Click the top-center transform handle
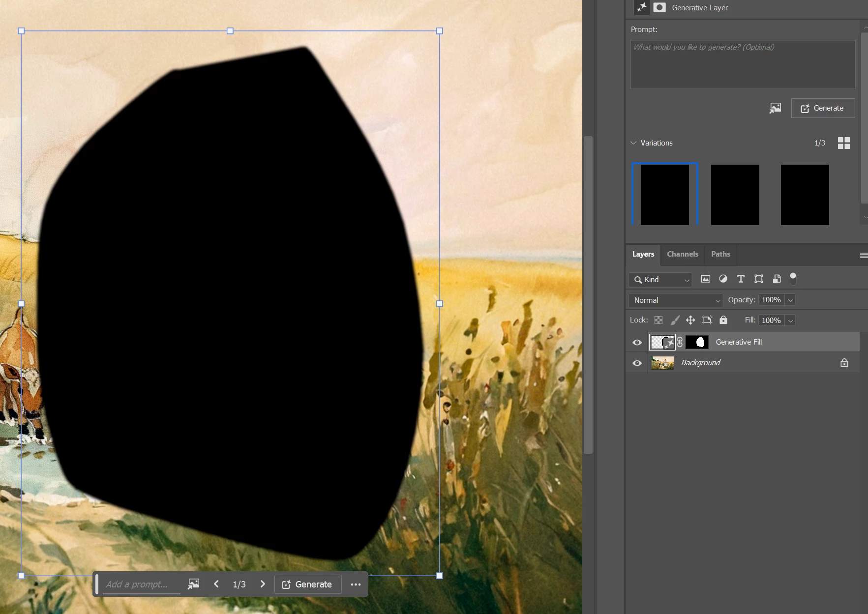This screenshot has width=868, height=614. (x=230, y=31)
